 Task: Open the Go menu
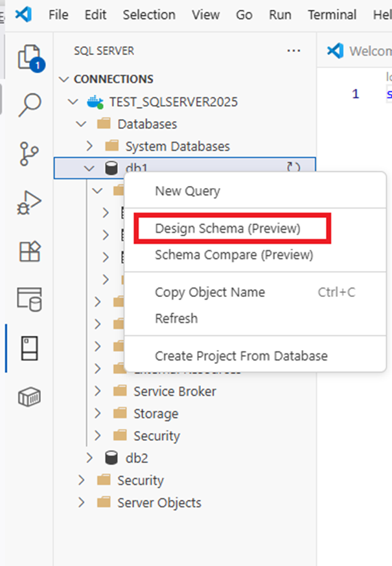click(x=244, y=15)
